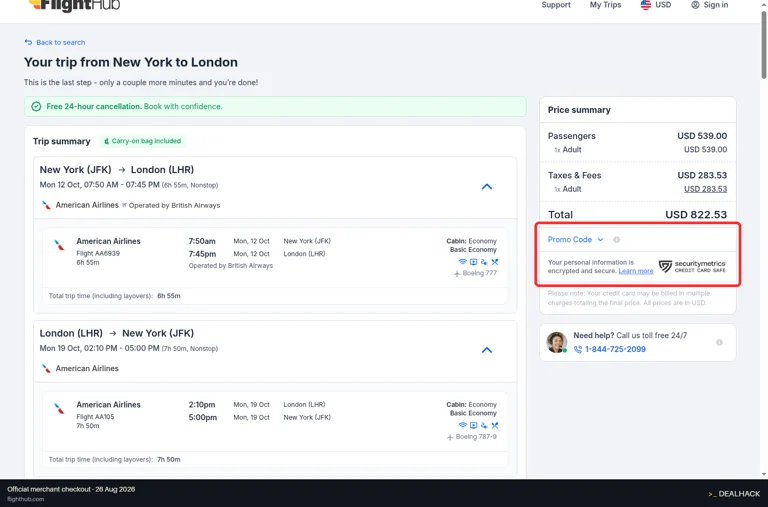The height and width of the screenshot is (507, 768).
Task: Click the Back to search arrow icon
Action: [28, 42]
